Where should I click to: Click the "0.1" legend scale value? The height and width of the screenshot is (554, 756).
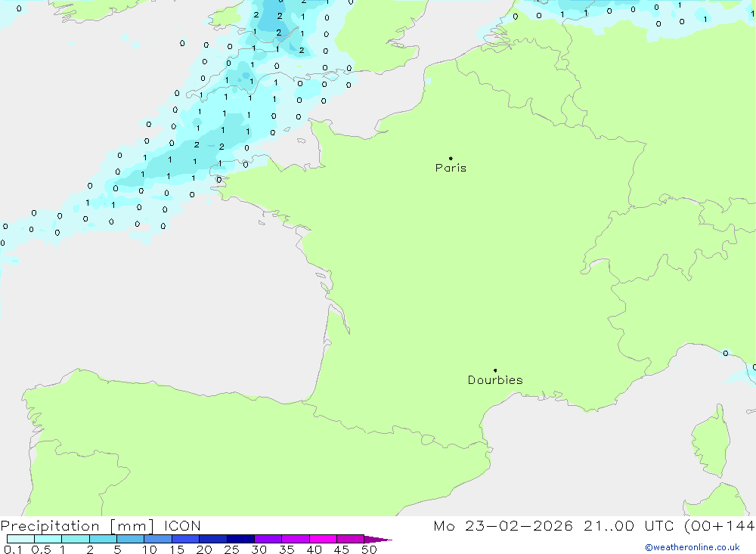[x=13, y=549]
